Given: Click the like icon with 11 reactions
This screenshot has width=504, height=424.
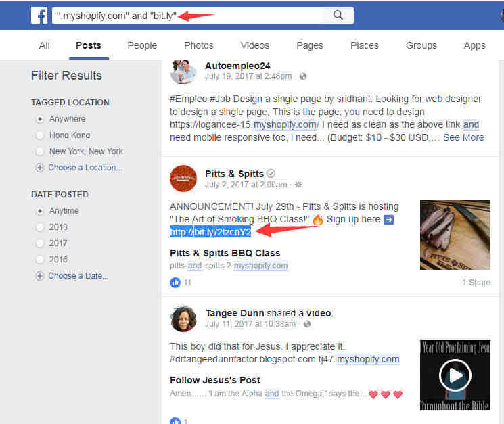Looking at the screenshot, I should tap(175, 283).
